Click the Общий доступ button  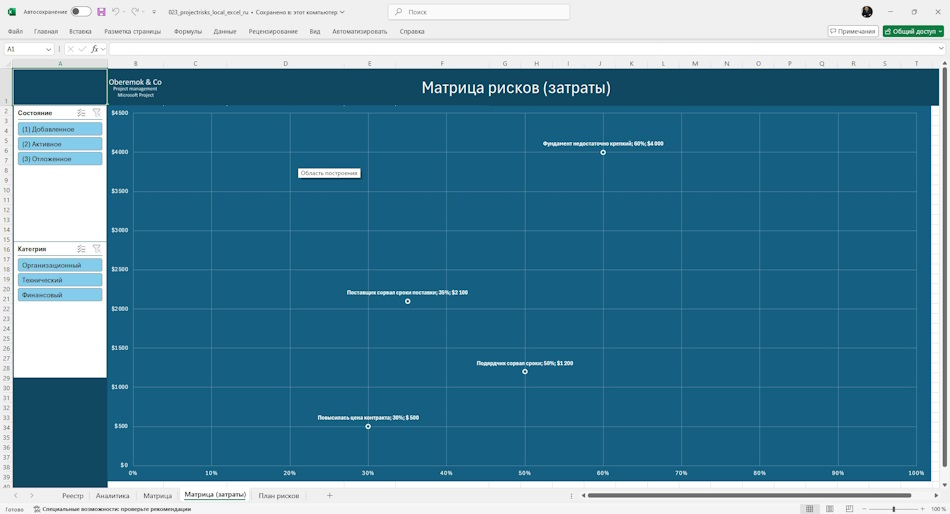(x=913, y=32)
